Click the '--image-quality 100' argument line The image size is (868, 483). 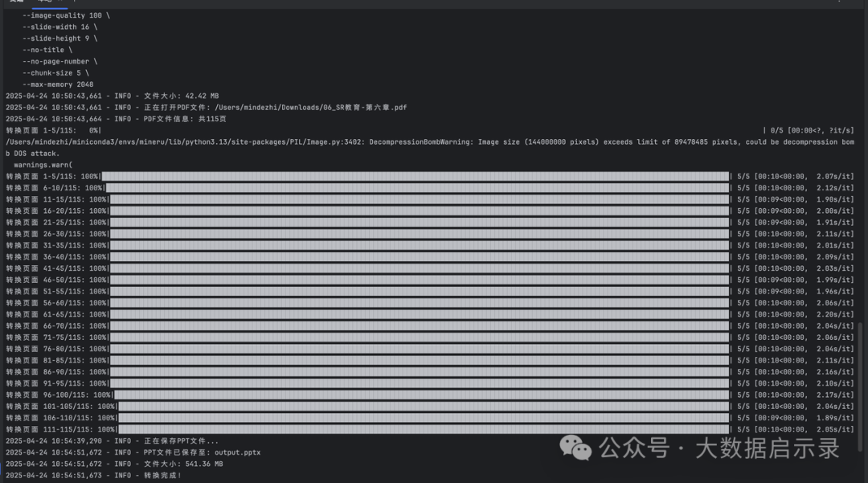tap(66, 15)
